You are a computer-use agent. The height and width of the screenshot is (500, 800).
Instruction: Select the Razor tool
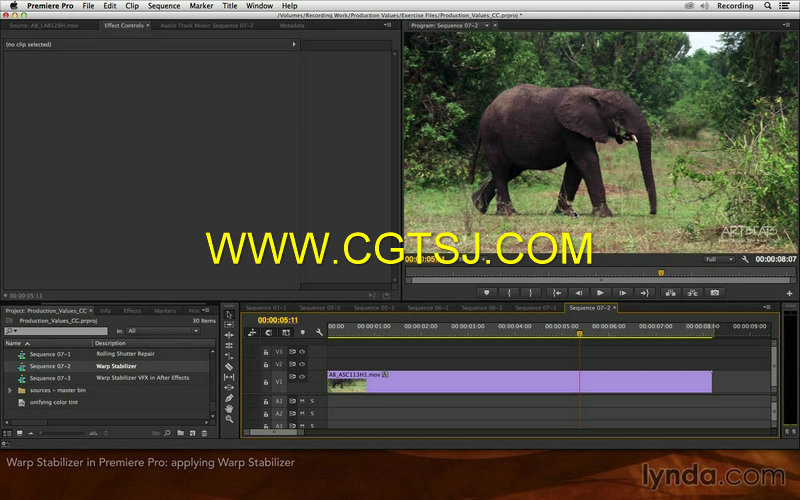229,366
